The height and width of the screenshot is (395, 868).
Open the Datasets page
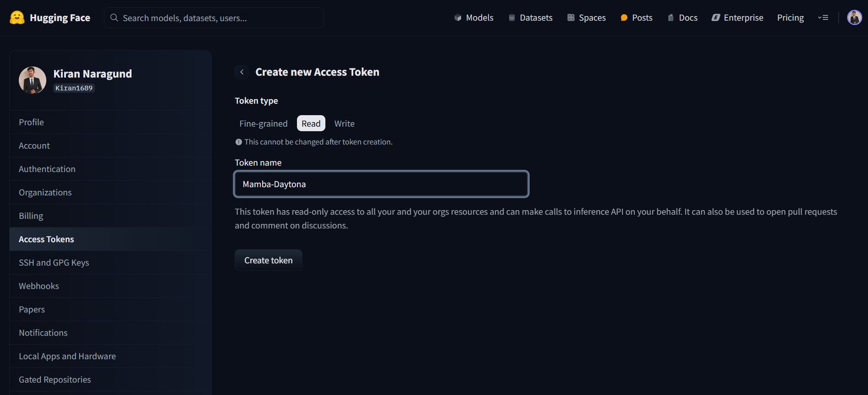coord(531,18)
